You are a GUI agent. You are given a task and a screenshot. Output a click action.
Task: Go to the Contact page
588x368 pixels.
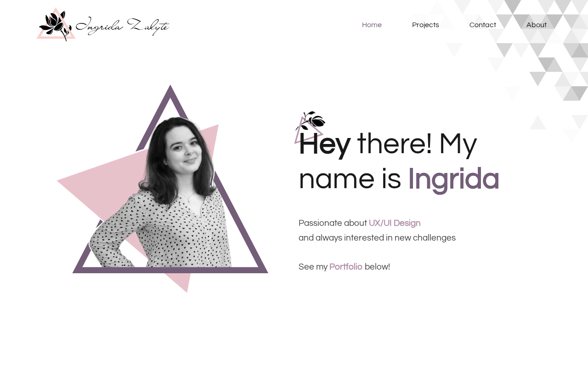click(x=482, y=25)
